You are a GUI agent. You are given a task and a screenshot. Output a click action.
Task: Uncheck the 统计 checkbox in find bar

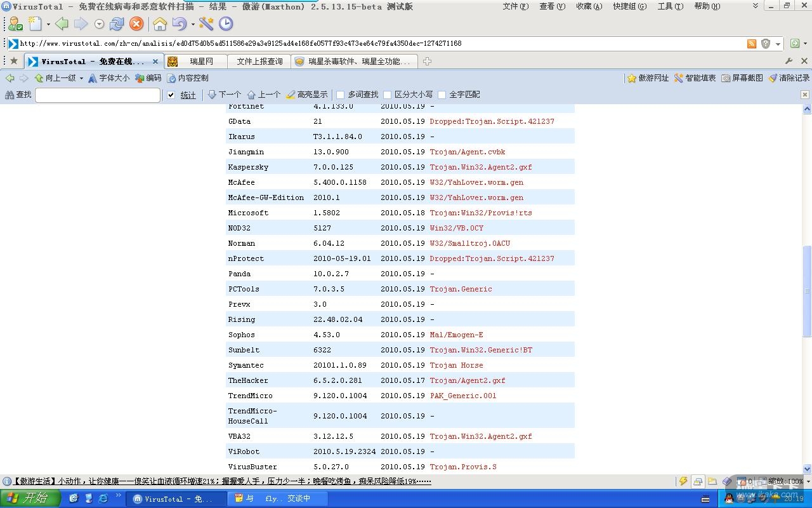coord(171,95)
